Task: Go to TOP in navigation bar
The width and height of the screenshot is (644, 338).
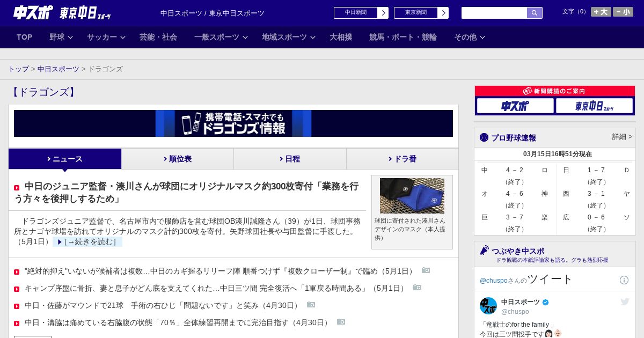Action: 25,37
